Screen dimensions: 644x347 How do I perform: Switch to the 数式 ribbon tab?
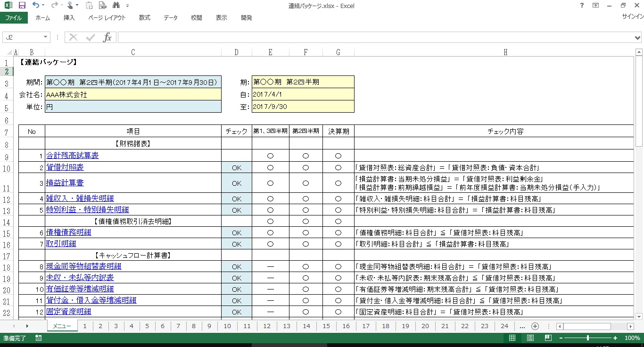144,17
